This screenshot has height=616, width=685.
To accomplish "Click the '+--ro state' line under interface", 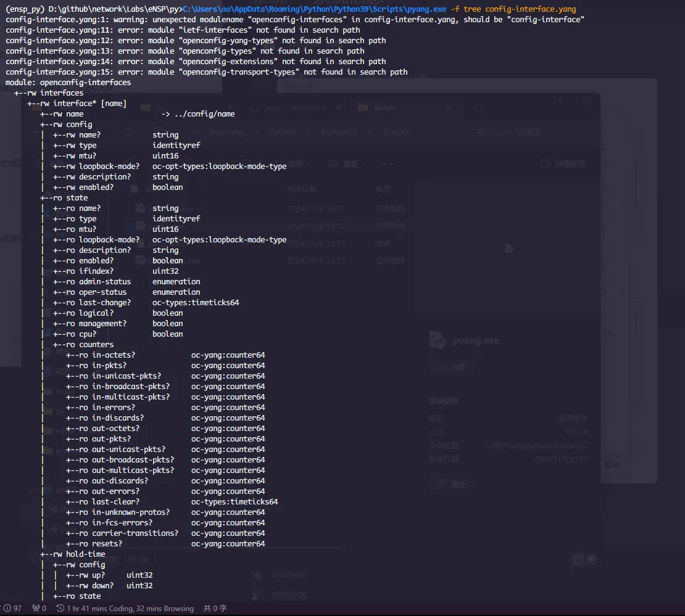I will (x=64, y=197).
